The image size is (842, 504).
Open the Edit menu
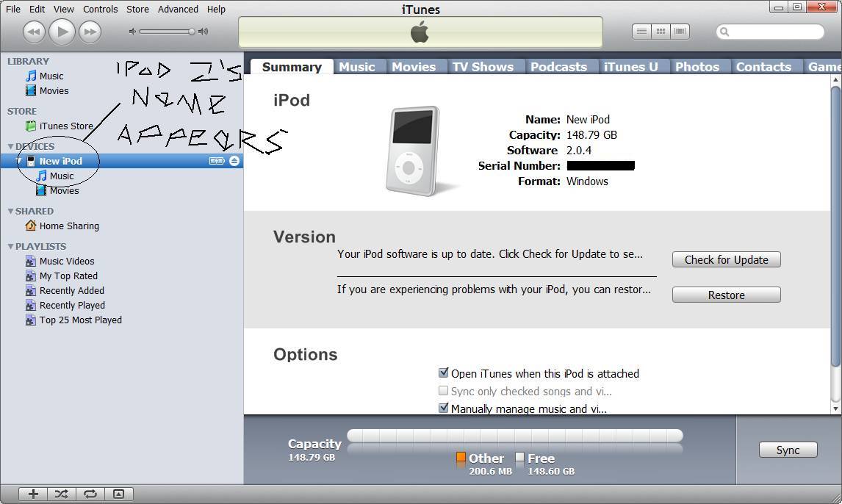click(x=37, y=9)
